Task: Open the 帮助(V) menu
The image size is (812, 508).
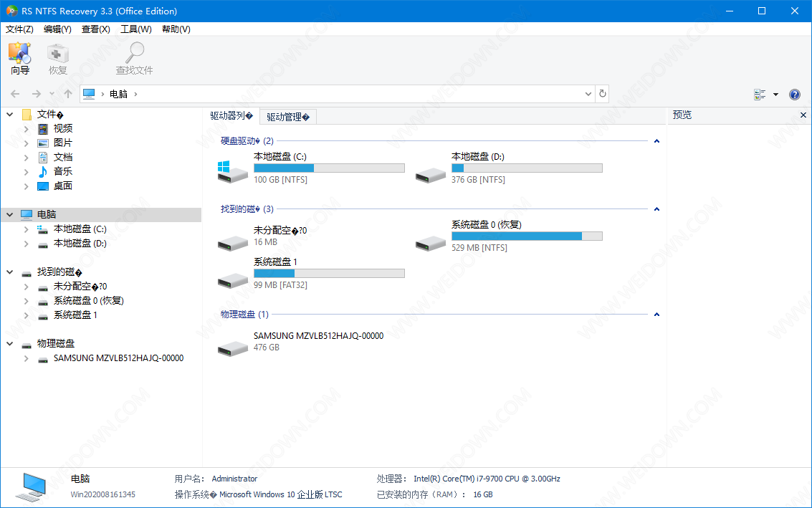Action: [x=176, y=29]
